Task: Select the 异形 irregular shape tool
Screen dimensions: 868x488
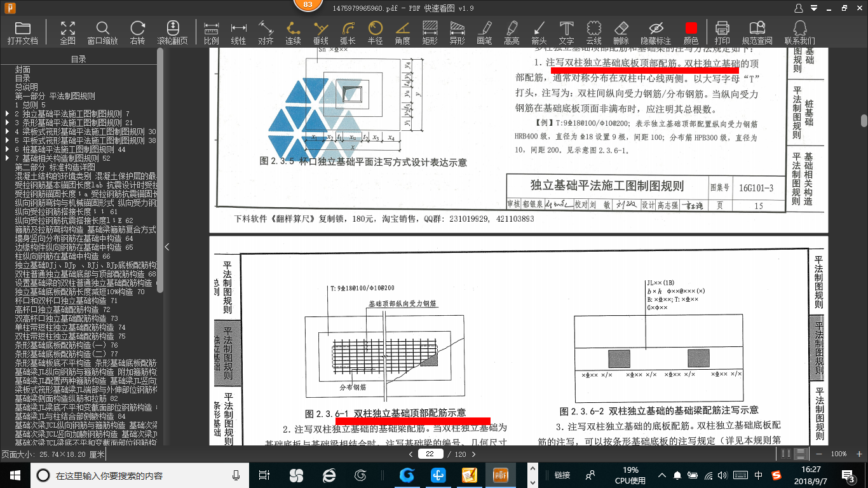Action: (457, 32)
